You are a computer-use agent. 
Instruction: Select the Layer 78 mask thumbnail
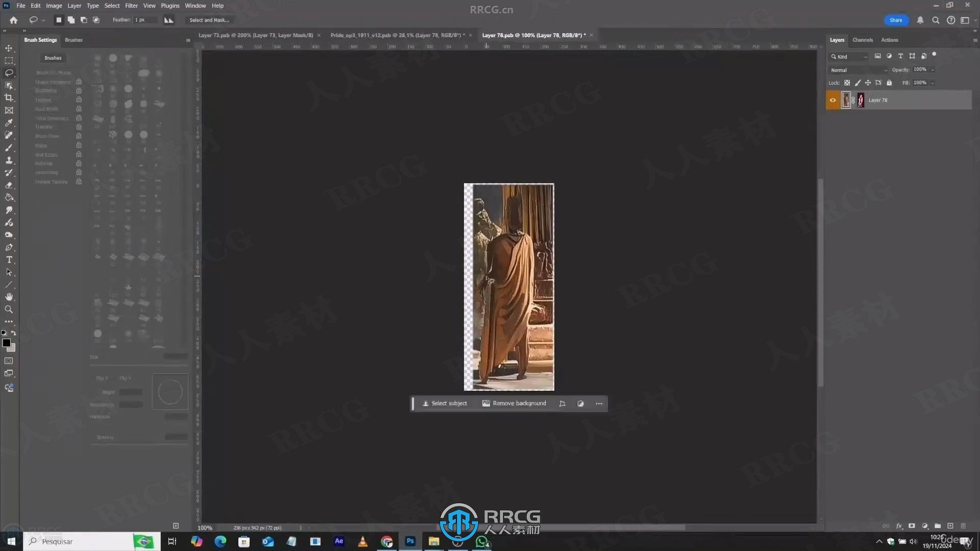point(861,100)
